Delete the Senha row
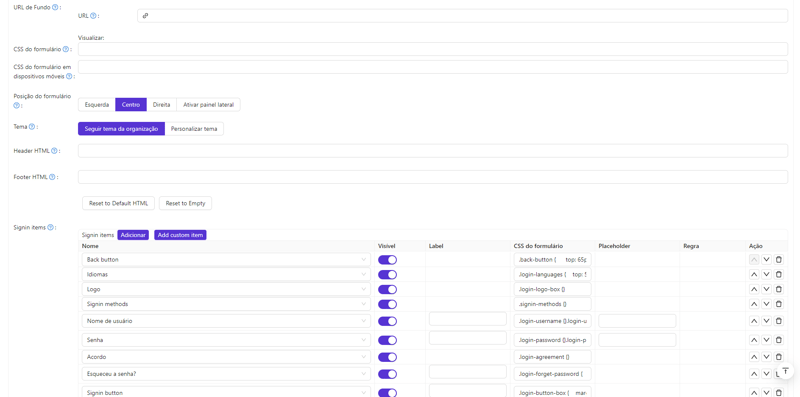This screenshot has width=800, height=397. [779, 340]
